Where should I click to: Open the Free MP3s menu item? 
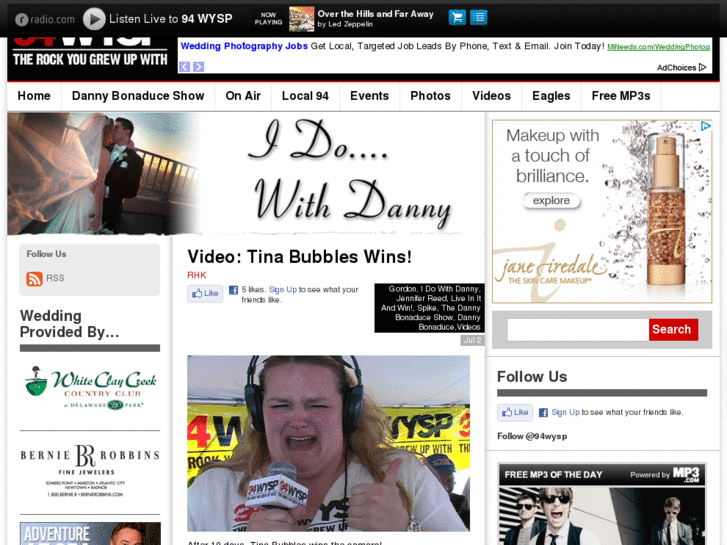621,96
